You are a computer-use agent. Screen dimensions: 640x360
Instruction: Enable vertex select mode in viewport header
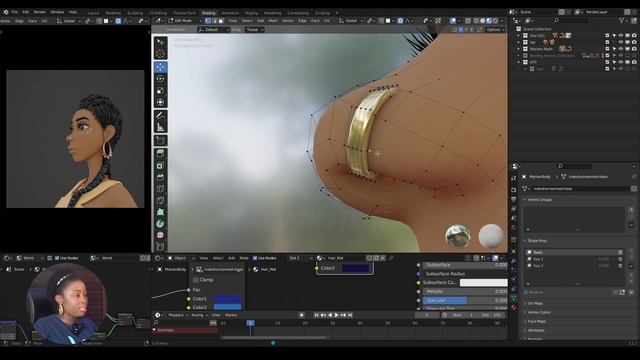[208, 21]
